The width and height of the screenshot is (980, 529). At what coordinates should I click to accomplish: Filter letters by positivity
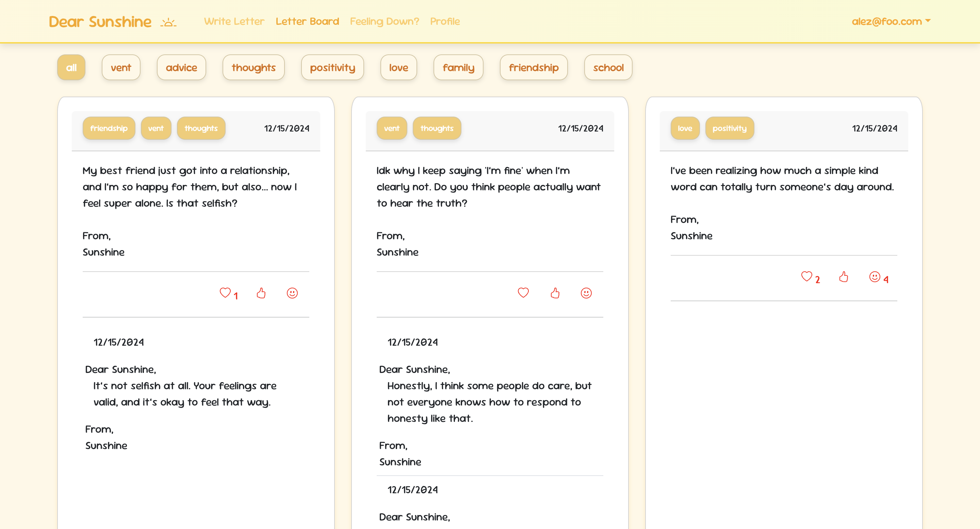point(332,68)
